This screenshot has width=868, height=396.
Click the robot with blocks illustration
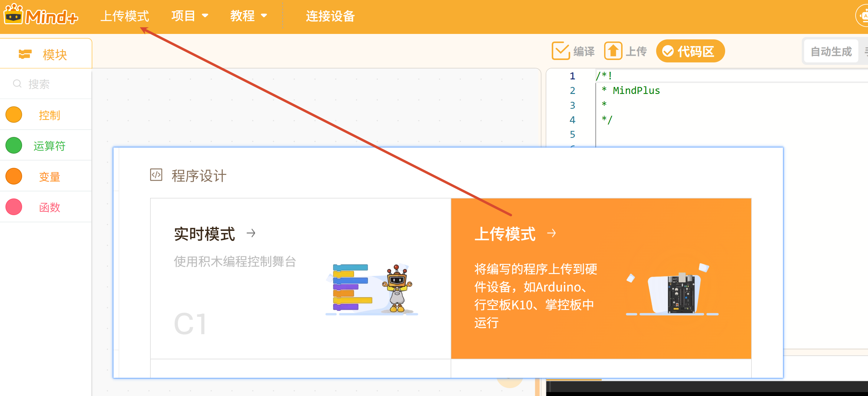point(372,289)
